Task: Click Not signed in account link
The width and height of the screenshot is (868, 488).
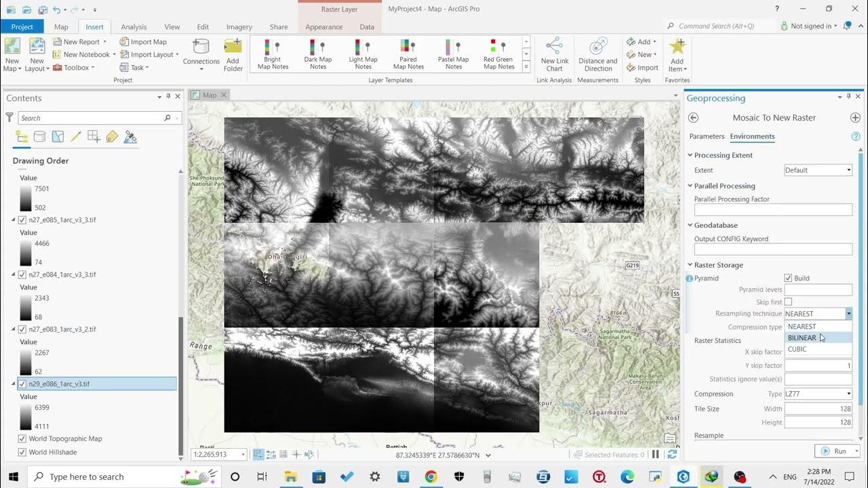Action: click(x=810, y=26)
